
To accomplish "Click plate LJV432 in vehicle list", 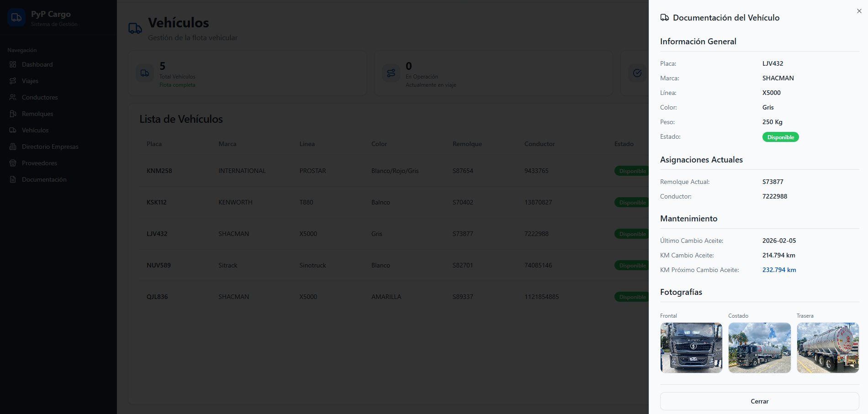I will click(x=157, y=234).
